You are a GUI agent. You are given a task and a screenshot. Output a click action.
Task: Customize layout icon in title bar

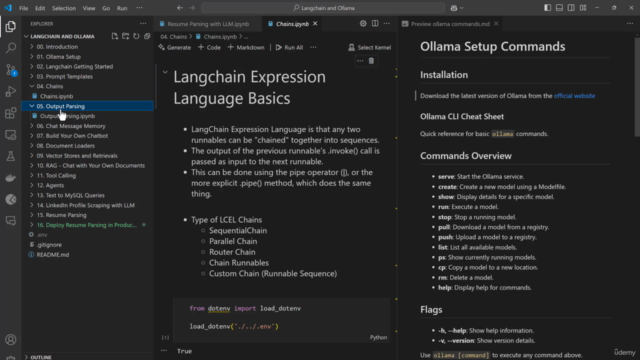(583, 8)
